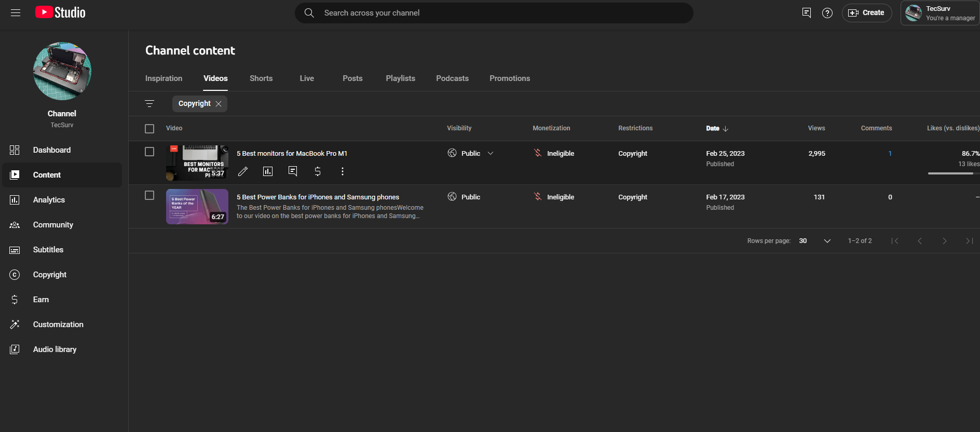Remove the Copyright filter chip
The width and height of the screenshot is (980, 432).
219,104
